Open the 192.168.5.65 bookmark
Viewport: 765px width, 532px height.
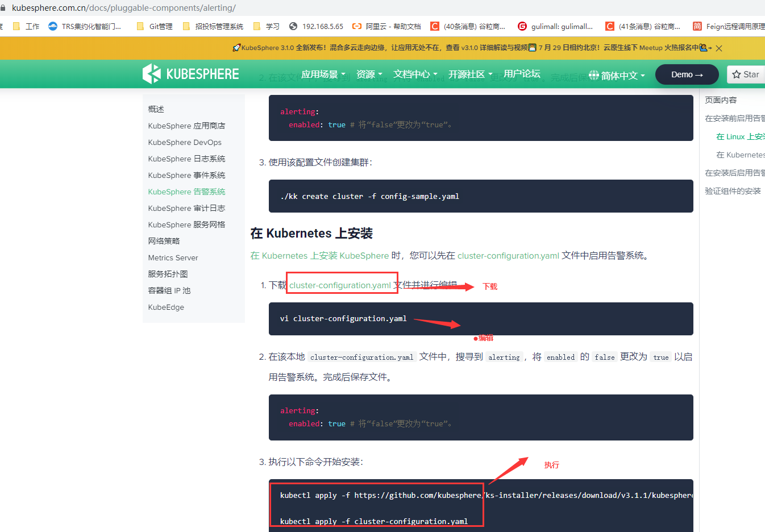point(316,26)
